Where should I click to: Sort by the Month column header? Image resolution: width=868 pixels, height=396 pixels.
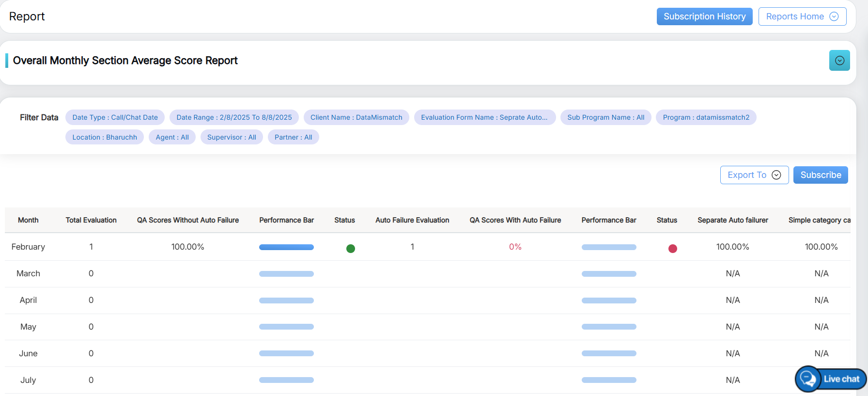pos(28,220)
